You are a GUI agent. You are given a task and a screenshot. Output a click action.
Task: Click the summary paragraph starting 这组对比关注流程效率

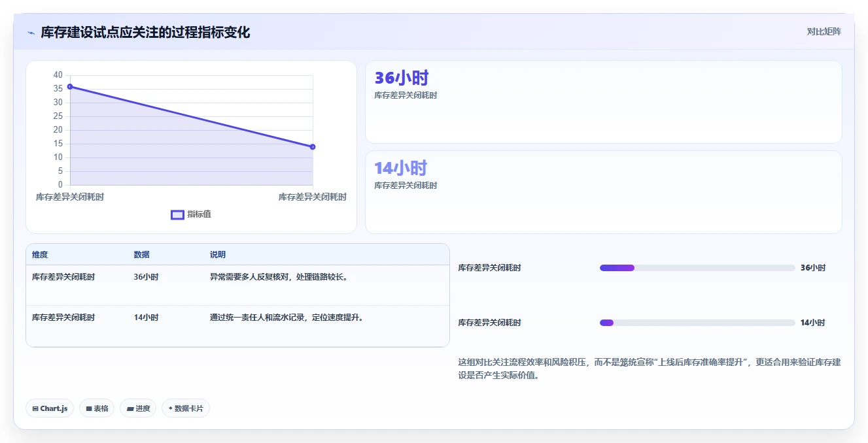(650, 369)
